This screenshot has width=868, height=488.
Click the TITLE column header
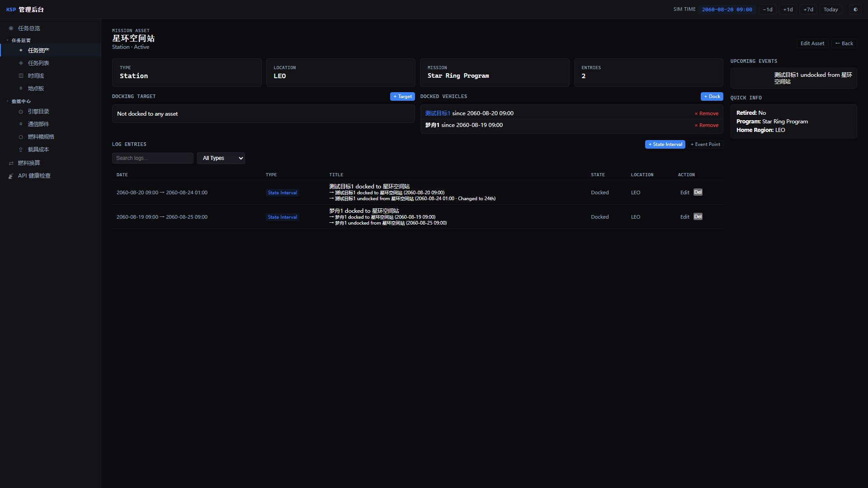pyautogui.click(x=336, y=175)
